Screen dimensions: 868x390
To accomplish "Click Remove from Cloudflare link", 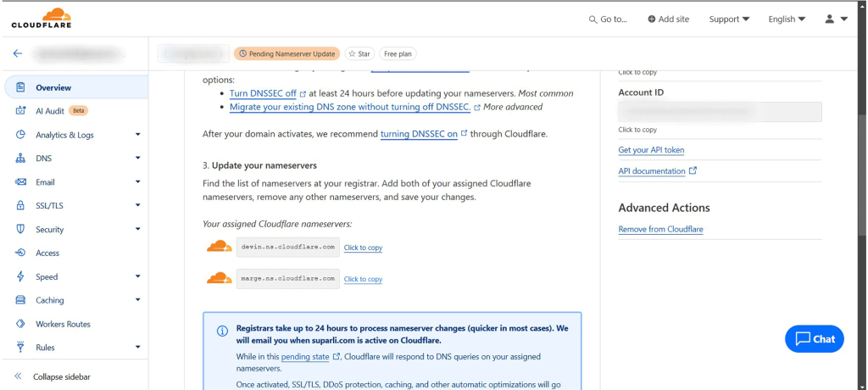I will pos(660,229).
